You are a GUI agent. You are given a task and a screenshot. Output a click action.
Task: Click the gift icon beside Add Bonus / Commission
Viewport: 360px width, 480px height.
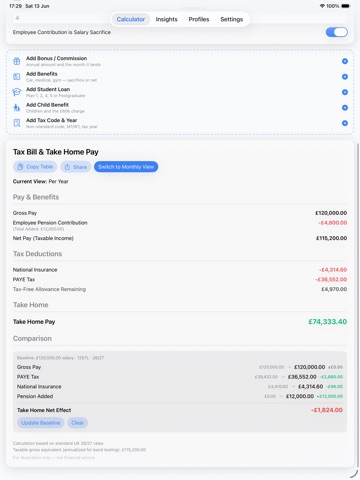17,61
